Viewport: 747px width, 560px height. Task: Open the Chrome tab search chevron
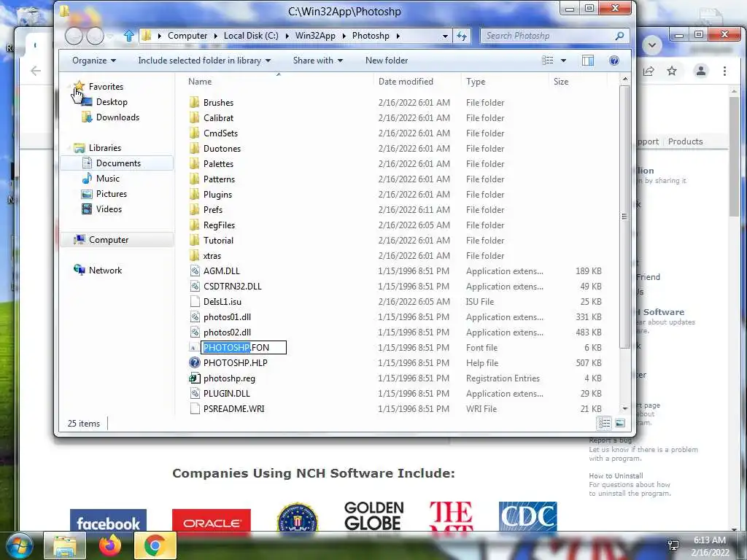[651, 45]
